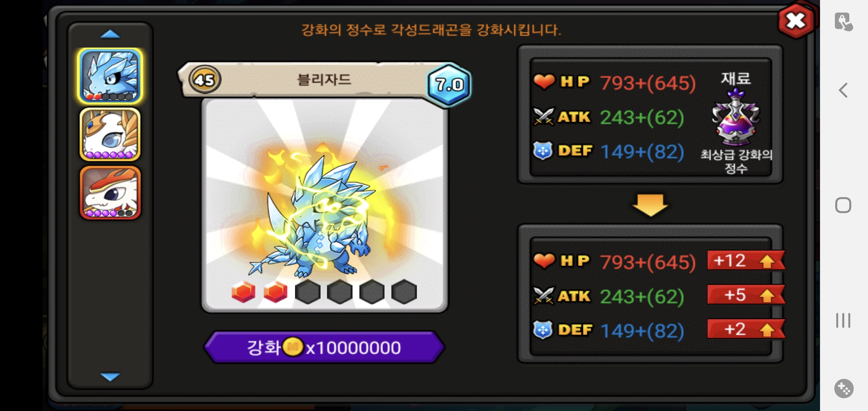Tap the level 45 gold badge
868x411 pixels.
(205, 80)
